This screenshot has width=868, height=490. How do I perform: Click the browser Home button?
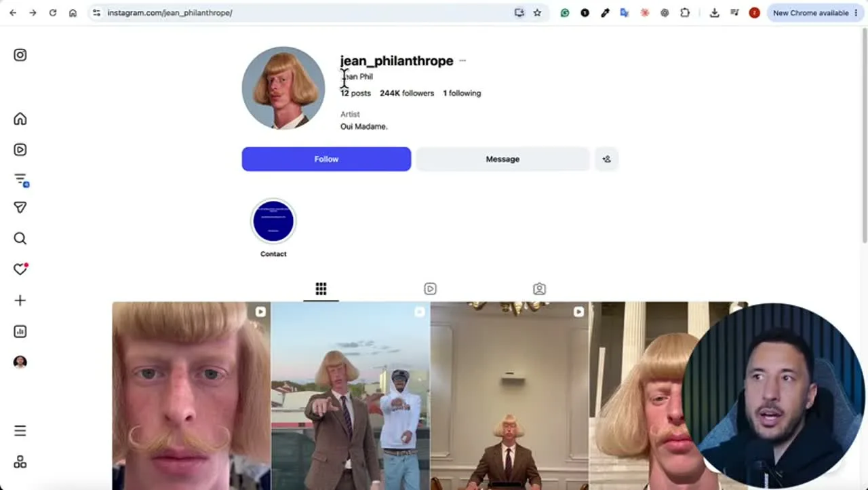73,13
